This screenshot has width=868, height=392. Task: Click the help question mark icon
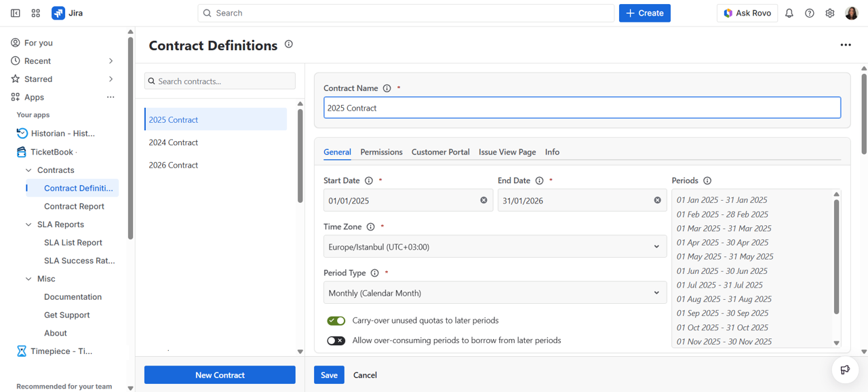point(809,13)
